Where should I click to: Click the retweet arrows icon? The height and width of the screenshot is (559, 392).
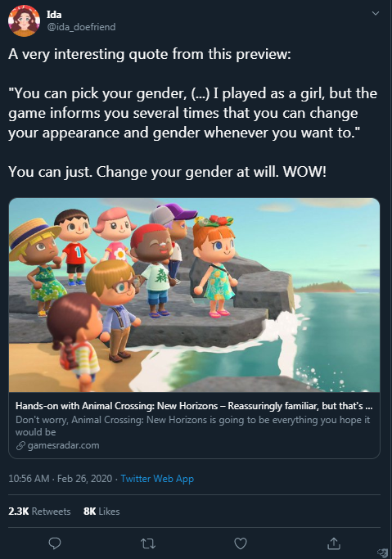[148, 543]
